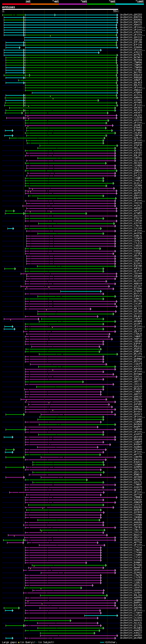
Task: Open hit UniRef100_B7RH52
Action: (131, 128)
